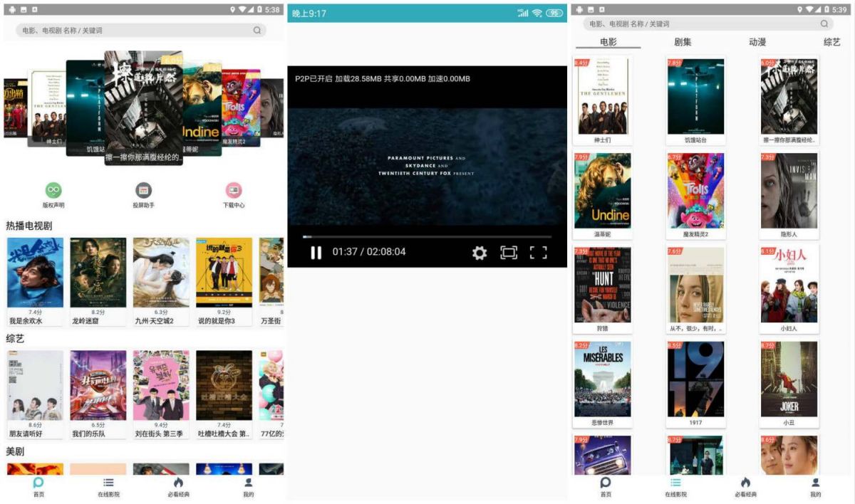This screenshot has width=855, height=504.
Task: Switch to the 综艺 tab
Action: coord(831,42)
